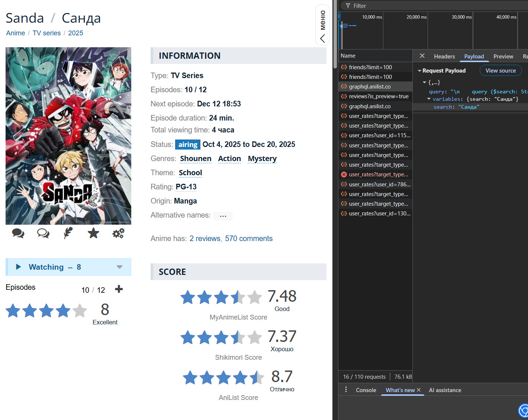The image size is (528, 420).
Task: Open the 570 comments link
Action: pos(249,238)
